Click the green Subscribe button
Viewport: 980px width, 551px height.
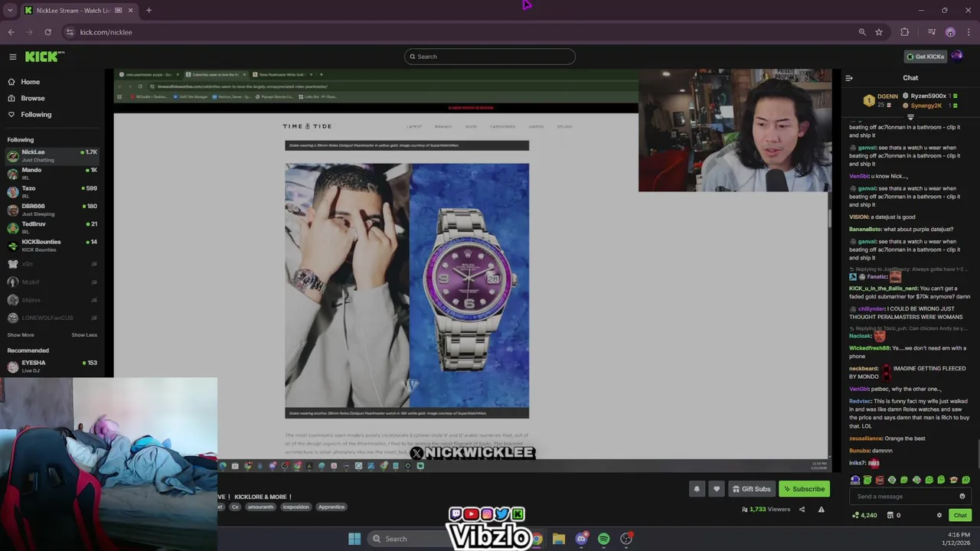coord(804,489)
